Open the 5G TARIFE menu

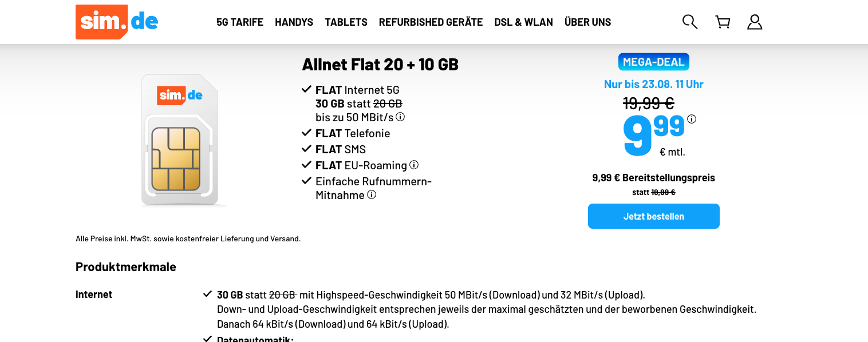[x=240, y=22]
